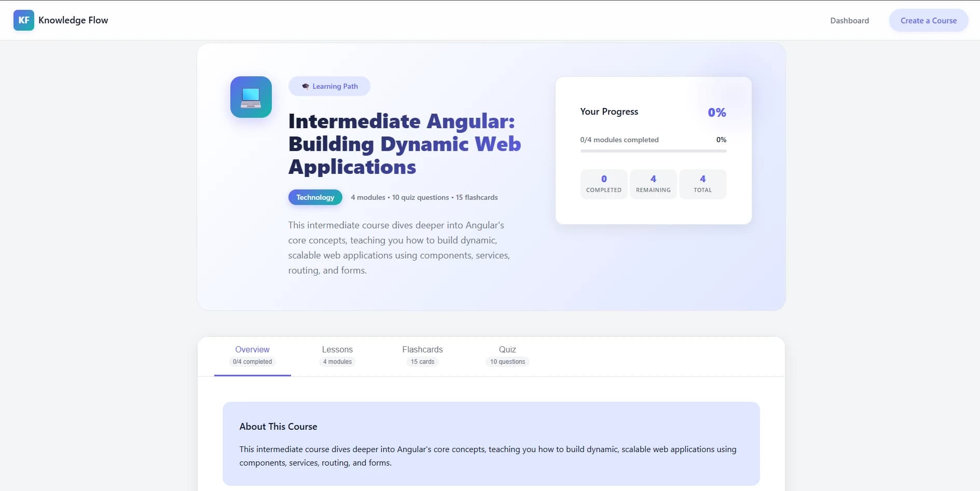Viewport: 980px width, 491px height.
Task: Click the Create a Course button
Action: (928, 20)
